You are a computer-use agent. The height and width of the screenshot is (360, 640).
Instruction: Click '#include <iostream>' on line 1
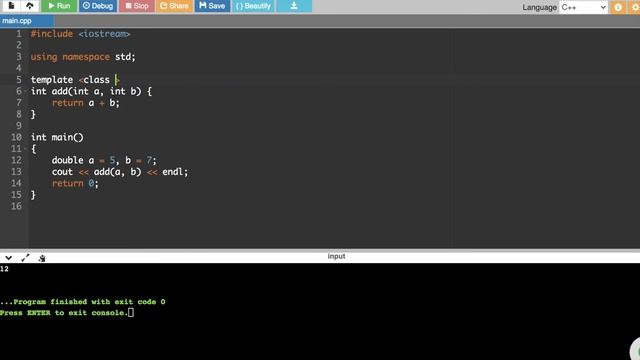[80, 34]
